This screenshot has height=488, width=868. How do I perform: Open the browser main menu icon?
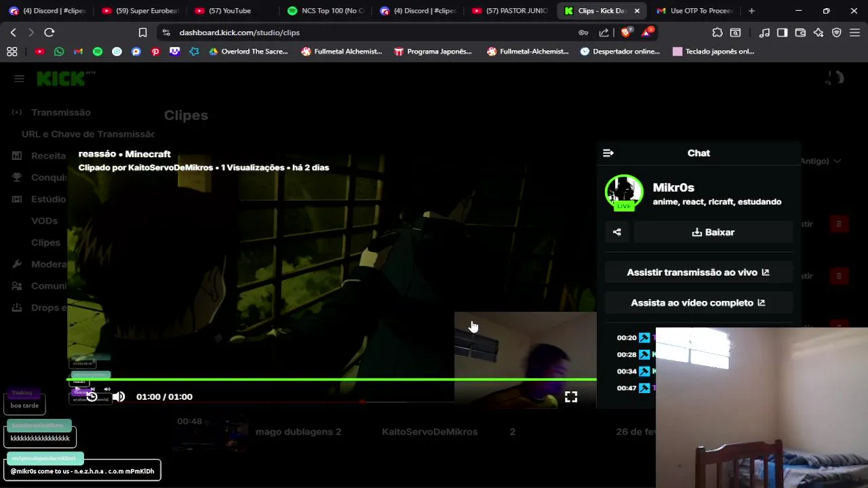coord(854,33)
